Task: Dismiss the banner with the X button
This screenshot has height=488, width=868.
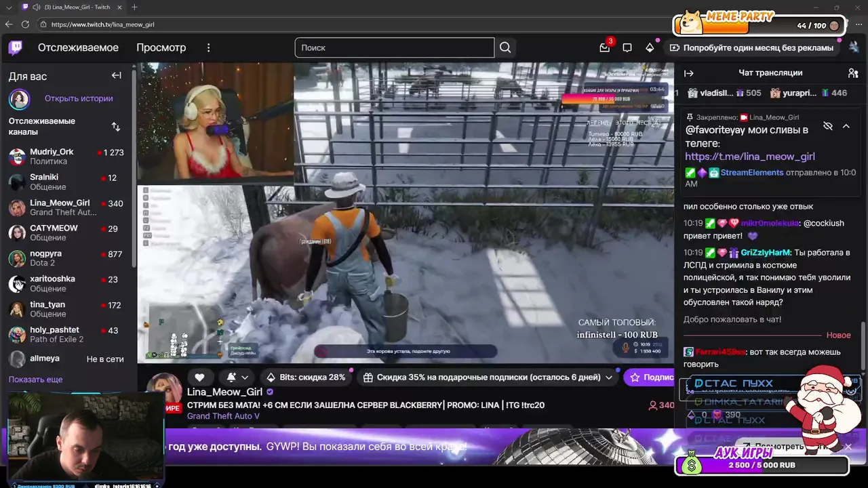Action: coord(848,447)
